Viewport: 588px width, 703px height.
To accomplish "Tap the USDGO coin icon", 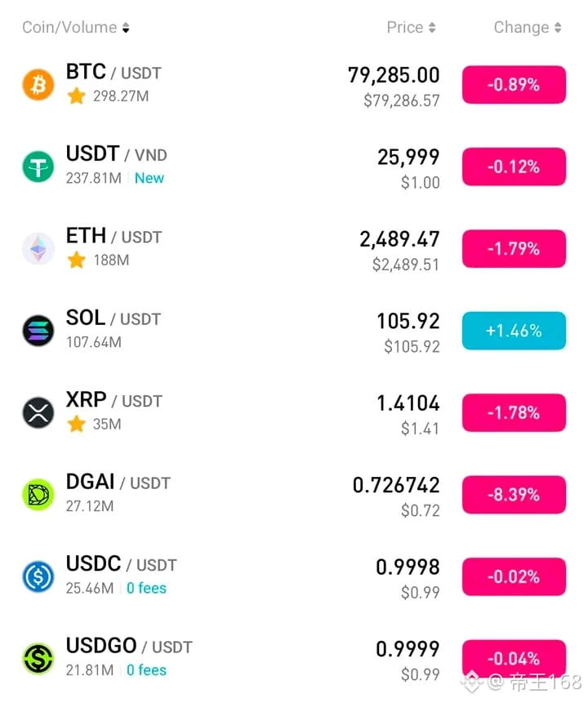I will [38, 659].
